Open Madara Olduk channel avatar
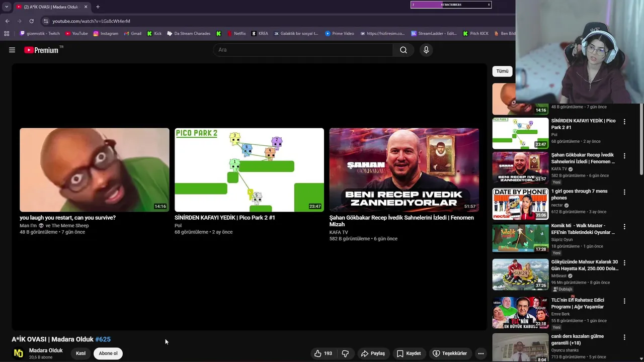The height and width of the screenshot is (362, 644). tap(19, 353)
